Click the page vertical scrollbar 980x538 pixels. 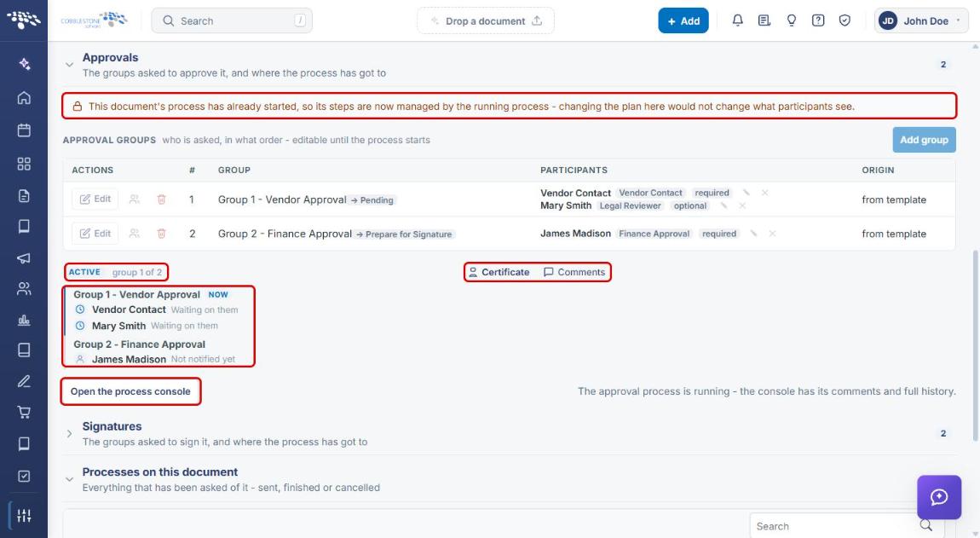point(975,347)
